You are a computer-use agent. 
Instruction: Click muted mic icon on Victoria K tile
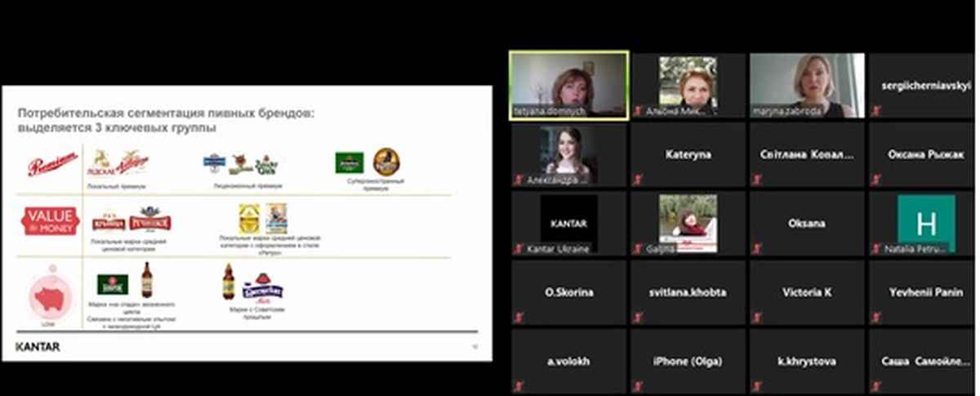point(757,318)
